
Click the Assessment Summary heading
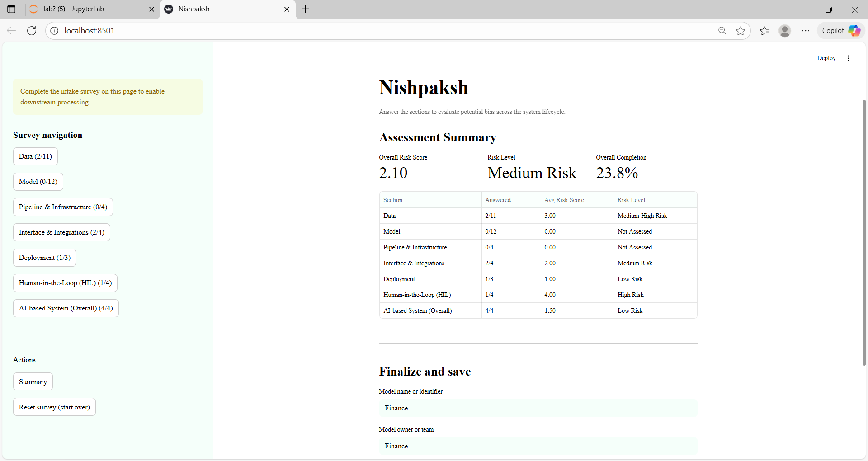tap(438, 137)
